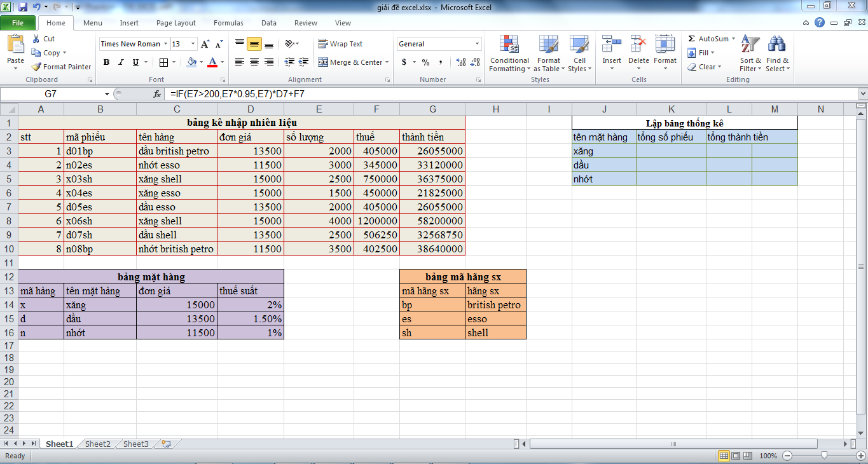Click the Delete cells icon
The width and height of the screenshot is (868, 464).
click(x=638, y=44)
